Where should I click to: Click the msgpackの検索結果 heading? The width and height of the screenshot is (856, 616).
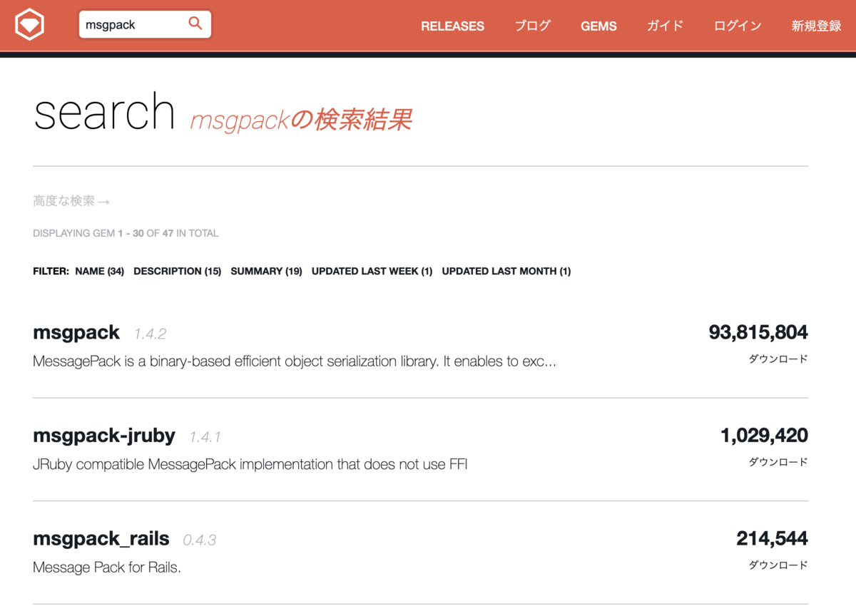click(300, 120)
